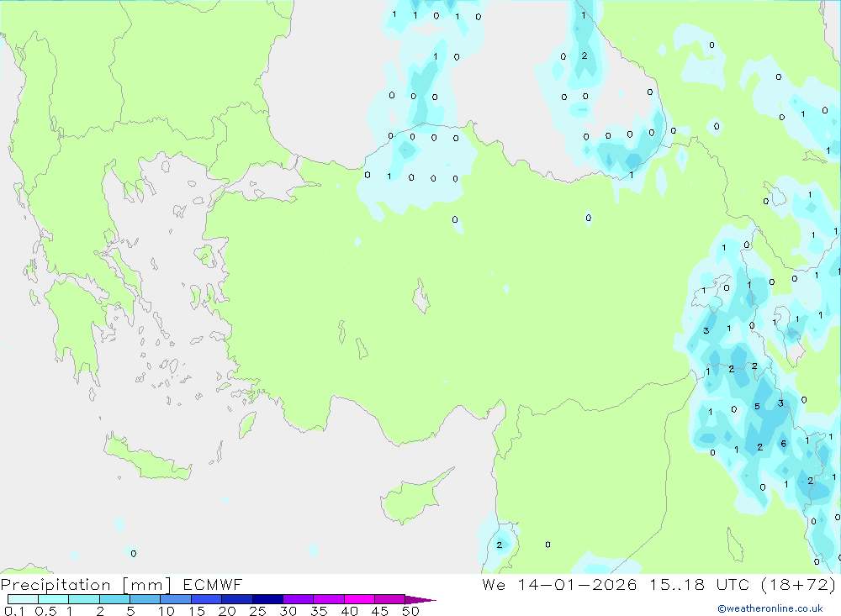This screenshot has height=616, width=841.
Task: Click the '15..18 UTC' time range
Action: [699, 585]
